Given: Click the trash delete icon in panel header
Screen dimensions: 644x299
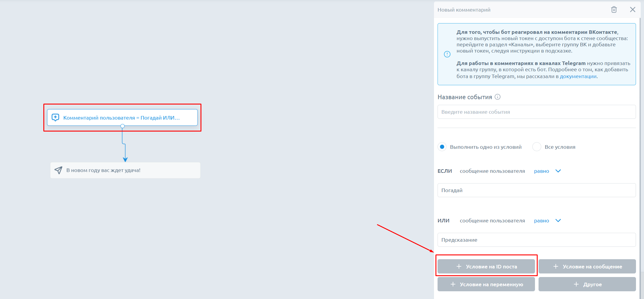Looking at the screenshot, I should [x=614, y=10].
